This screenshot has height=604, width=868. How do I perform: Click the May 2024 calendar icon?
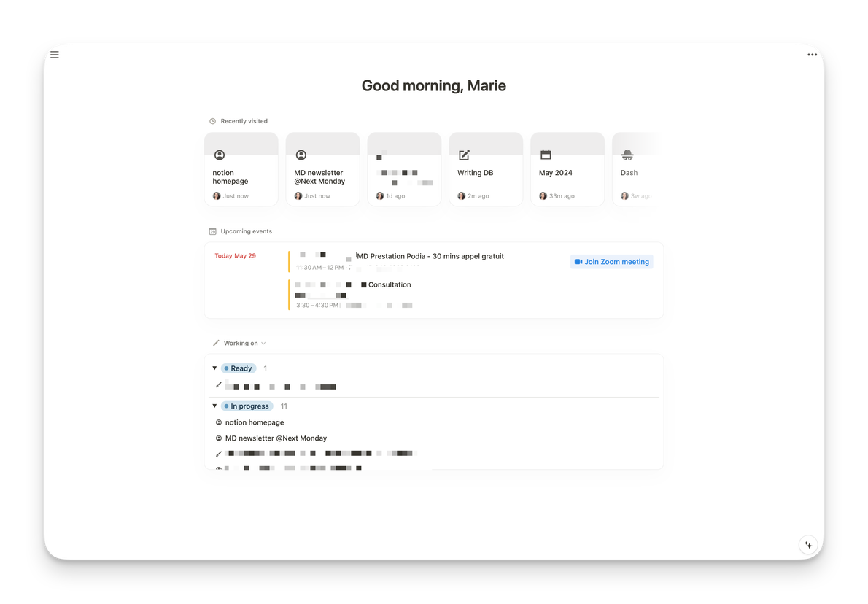pyautogui.click(x=546, y=155)
